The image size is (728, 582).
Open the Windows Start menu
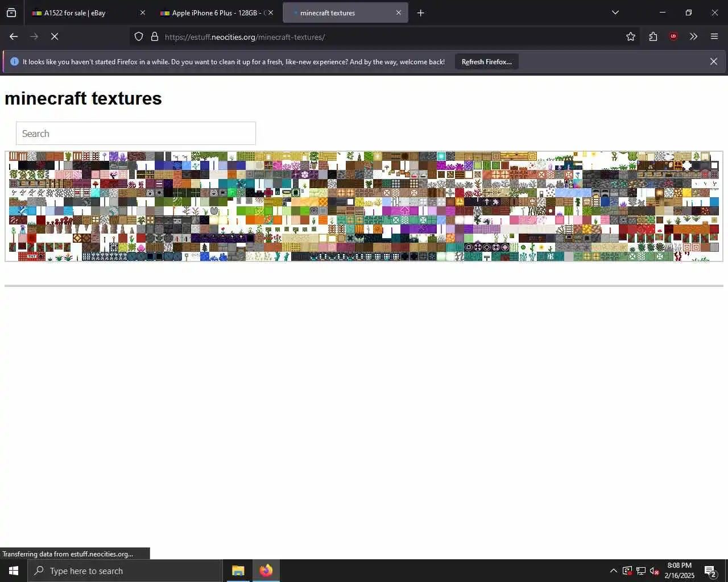pyautogui.click(x=14, y=571)
